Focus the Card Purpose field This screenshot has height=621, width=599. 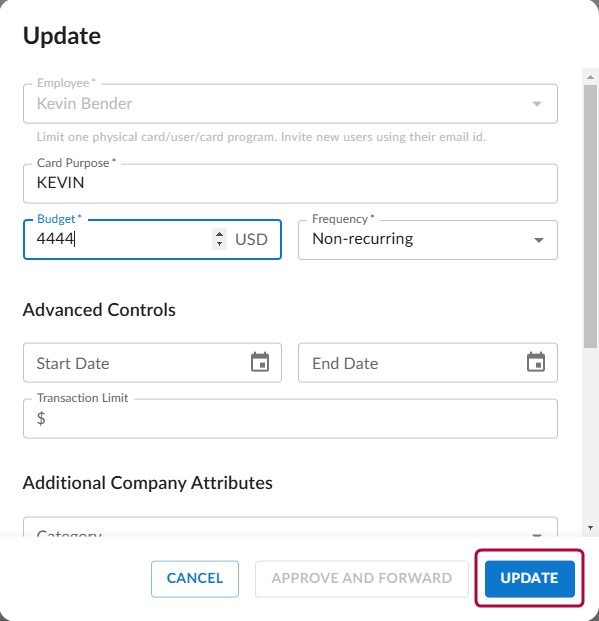click(290, 183)
